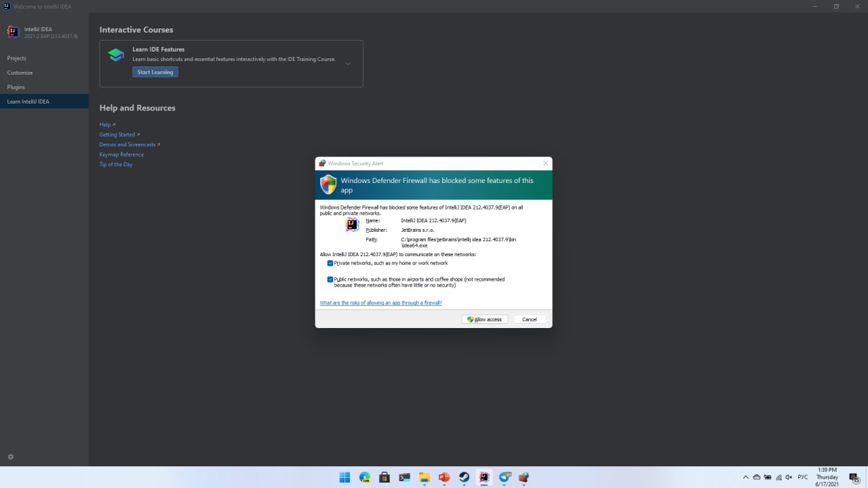Click IntelliJ IDEA taskbar icon
This screenshot has width=868, height=488.
[484, 477]
